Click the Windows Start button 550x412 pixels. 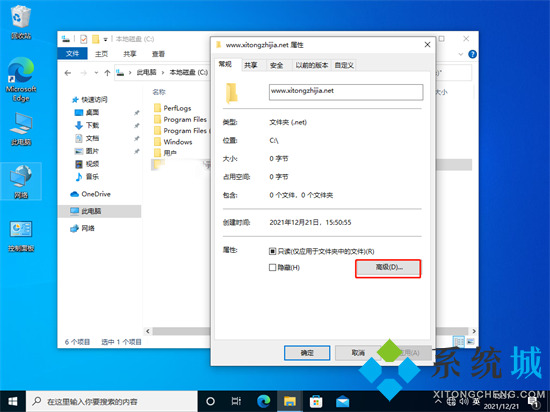pyautogui.click(x=13, y=401)
